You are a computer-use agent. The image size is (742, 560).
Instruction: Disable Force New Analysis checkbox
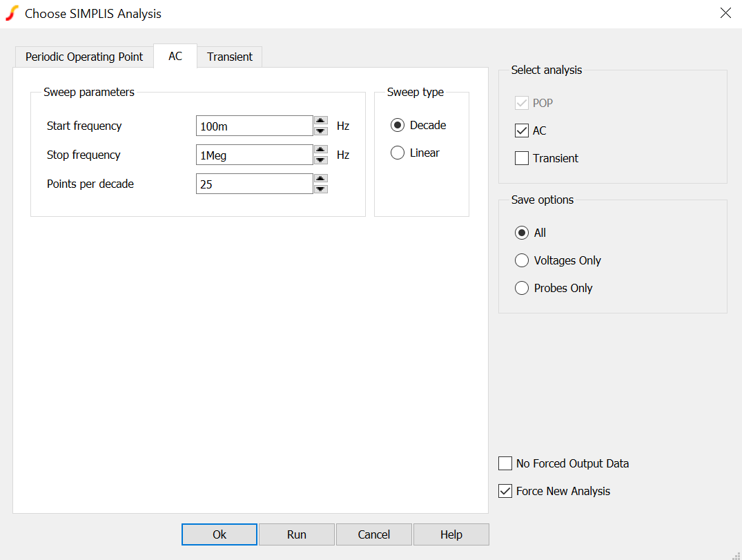(505, 491)
